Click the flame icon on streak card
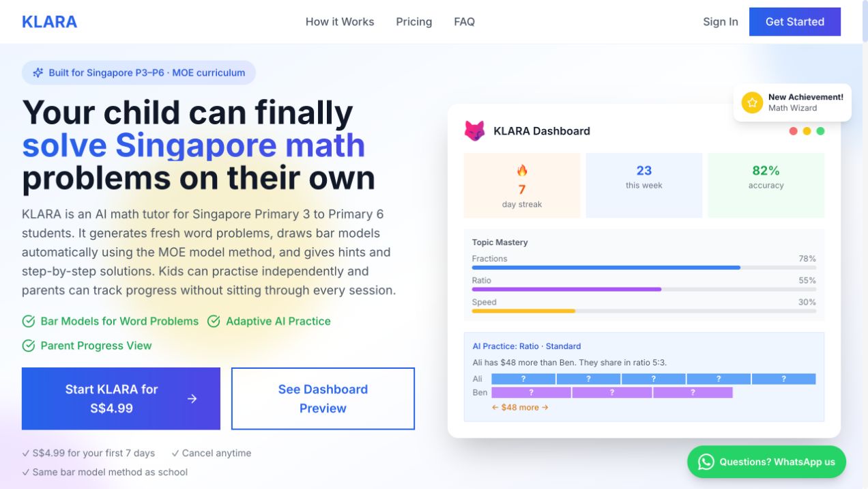Image resolution: width=868 pixels, height=489 pixels. pos(522,171)
